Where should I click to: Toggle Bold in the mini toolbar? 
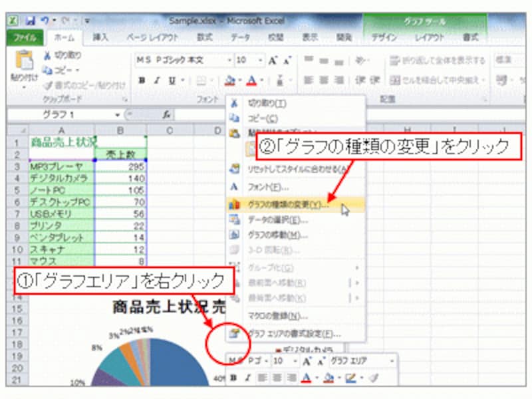point(233,378)
